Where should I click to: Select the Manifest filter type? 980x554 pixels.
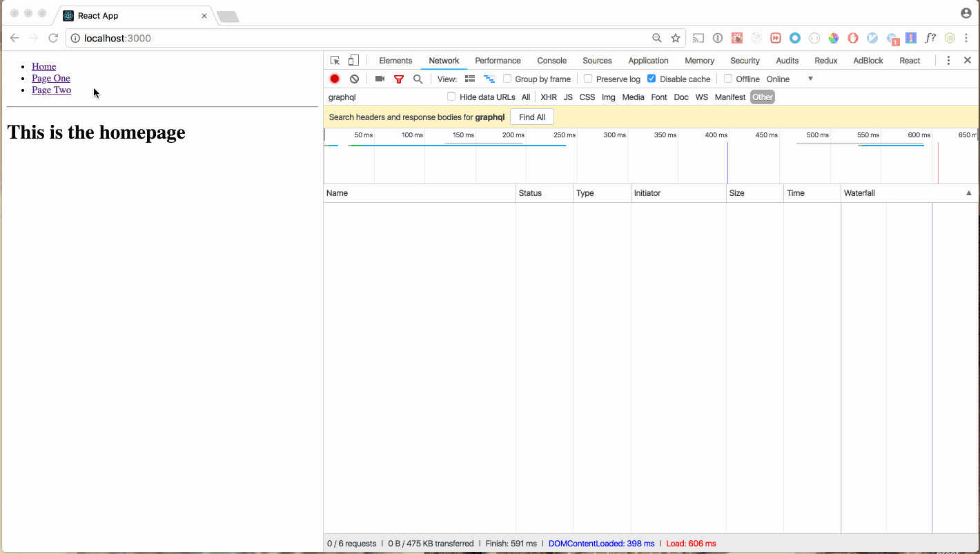[730, 97]
